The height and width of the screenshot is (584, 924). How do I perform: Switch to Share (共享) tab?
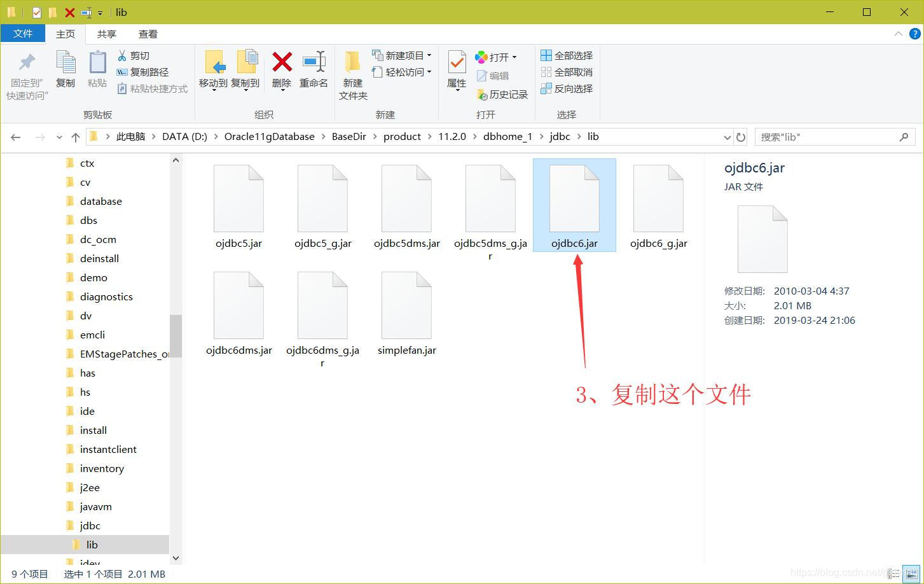(107, 34)
